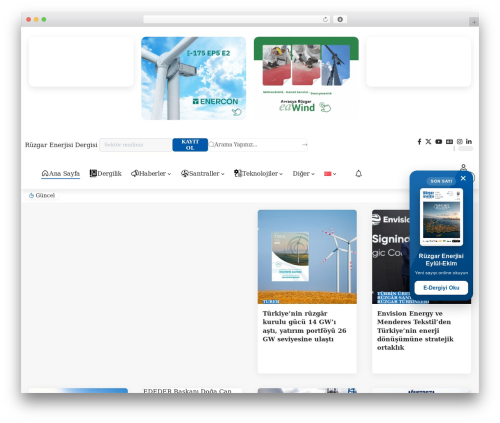The height and width of the screenshot is (423, 500).
Task: Click the Güncel tag label
Action: [x=45, y=196]
